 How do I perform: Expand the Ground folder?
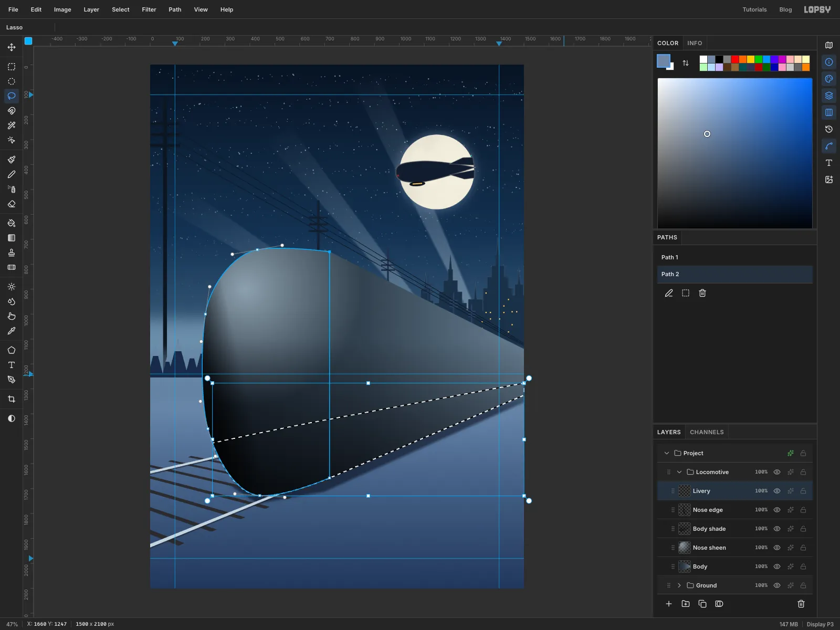[x=679, y=585]
